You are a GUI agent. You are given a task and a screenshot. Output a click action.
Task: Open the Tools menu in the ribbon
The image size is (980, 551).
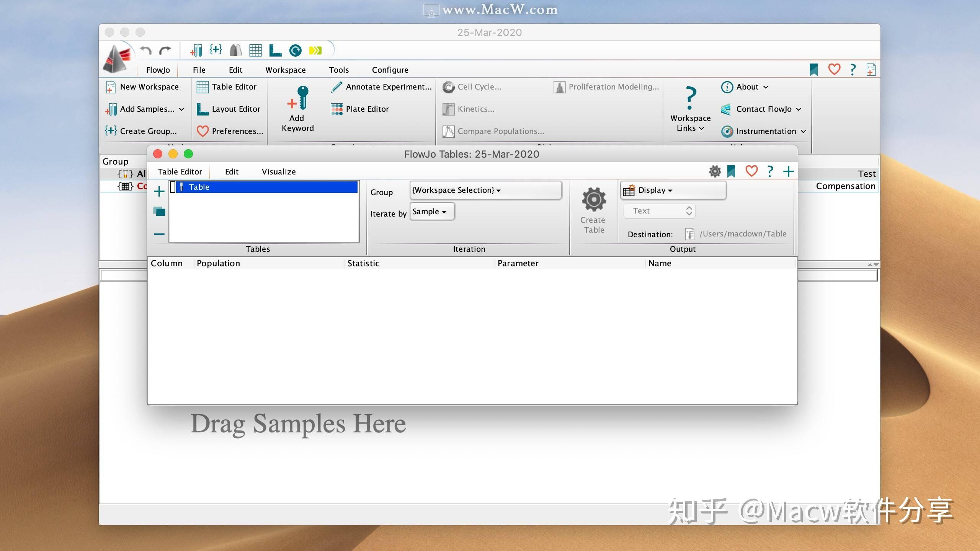point(338,70)
